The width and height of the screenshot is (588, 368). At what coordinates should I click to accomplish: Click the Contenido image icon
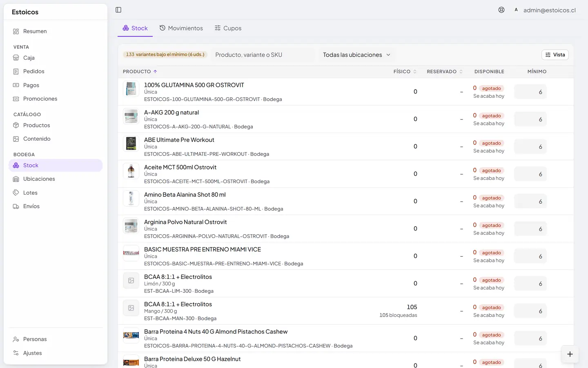(x=16, y=139)
